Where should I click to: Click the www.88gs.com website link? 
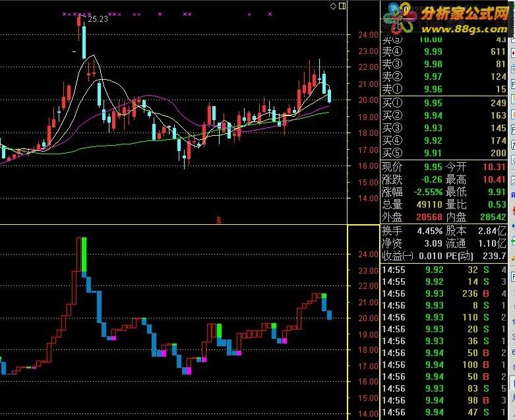tap(464, 29)
